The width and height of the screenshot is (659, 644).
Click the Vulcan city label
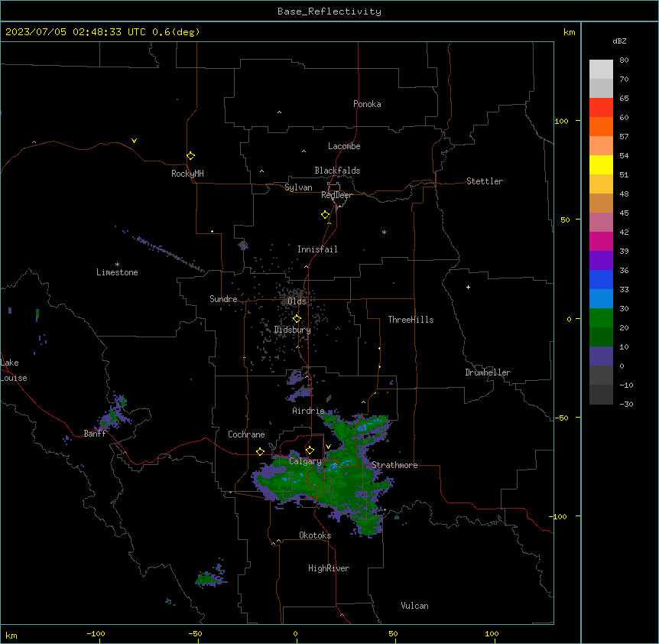(x=414, y=606)
